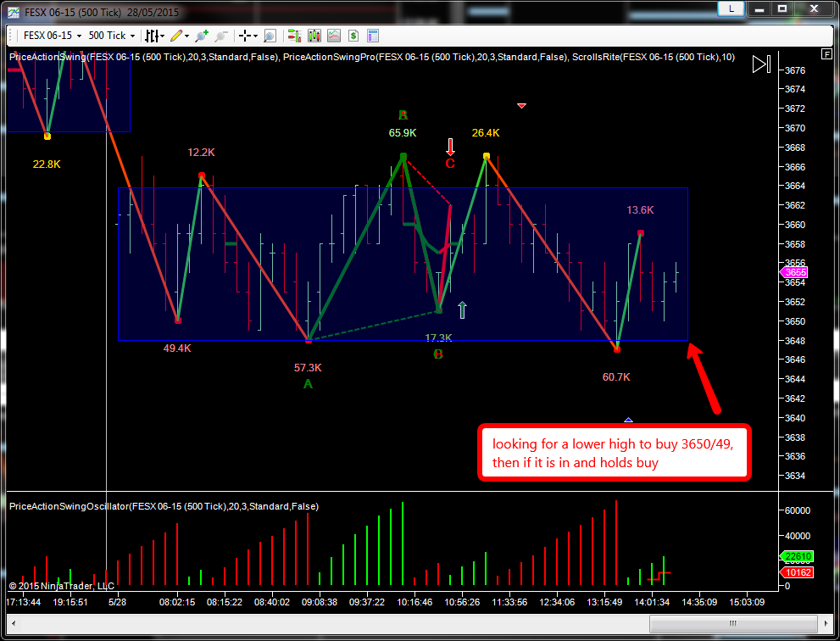Expand the drawing tools dropdown arrow
The width and height of the screenshot is (840, 641).
[187, 36]
